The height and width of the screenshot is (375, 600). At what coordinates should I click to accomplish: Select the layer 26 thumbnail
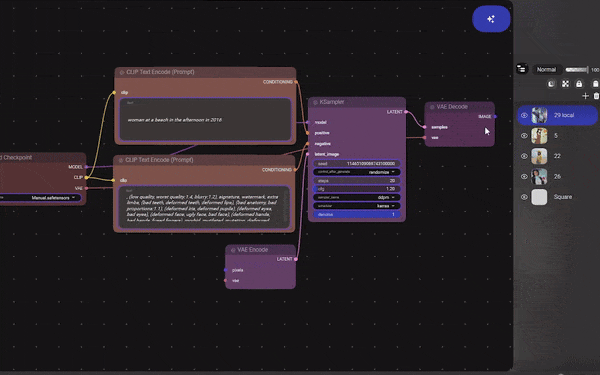click(x=539, y=176)
